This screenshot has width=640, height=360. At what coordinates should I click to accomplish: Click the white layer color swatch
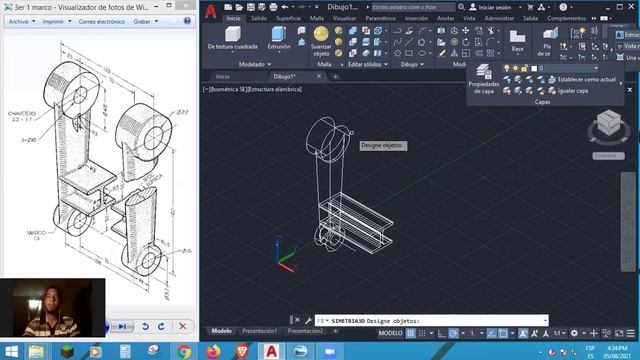pyautogui.click(x=534, y=68)
